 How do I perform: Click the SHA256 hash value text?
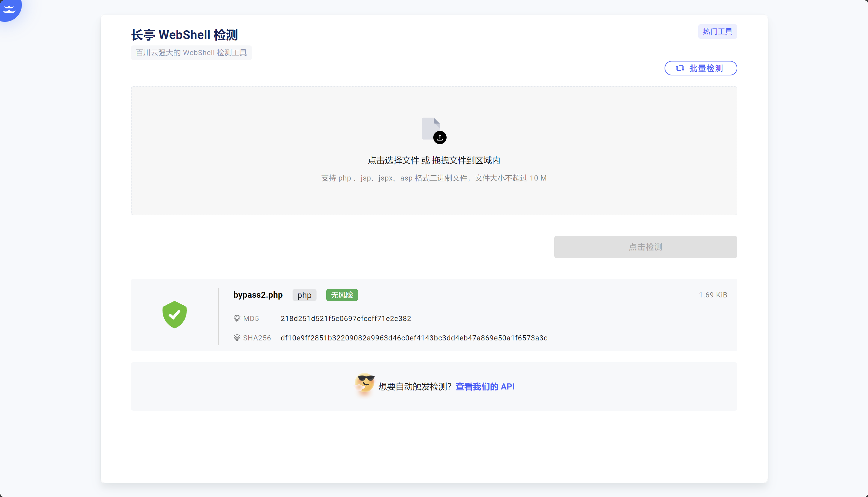click(x=414, y=338)
